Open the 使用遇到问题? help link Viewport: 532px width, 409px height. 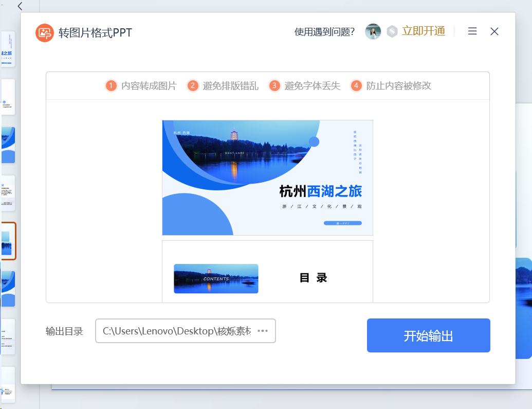(x=324, y=32)
